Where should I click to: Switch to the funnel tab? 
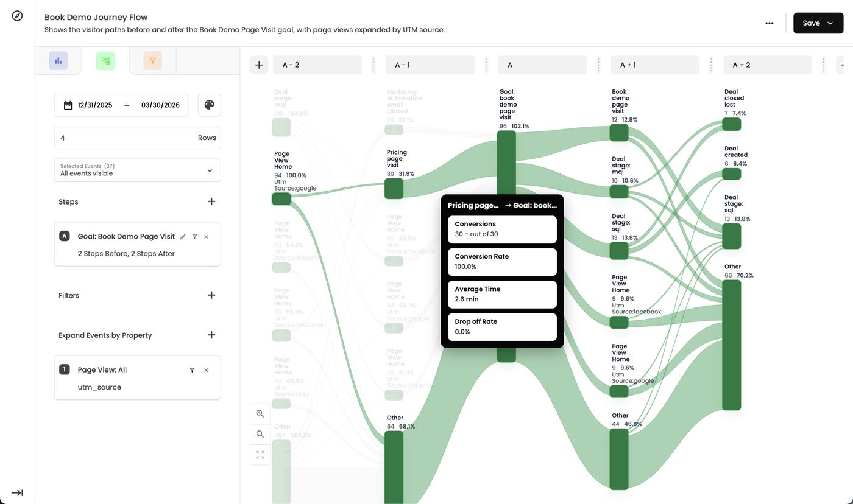[x=152, y=61]
